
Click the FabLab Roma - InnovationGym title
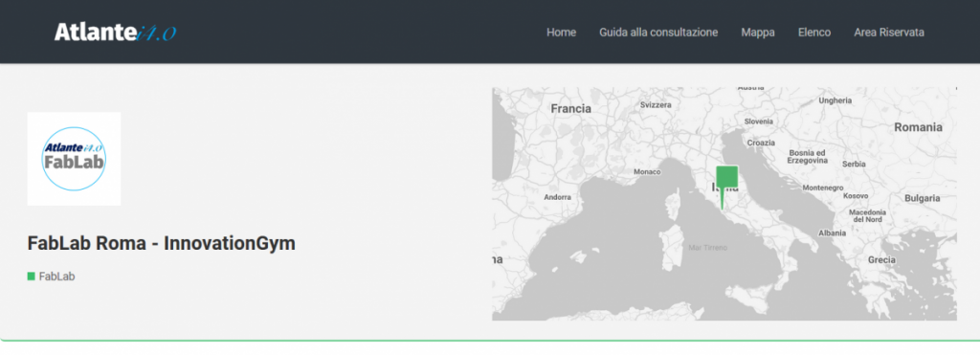(x=161, y=243)
